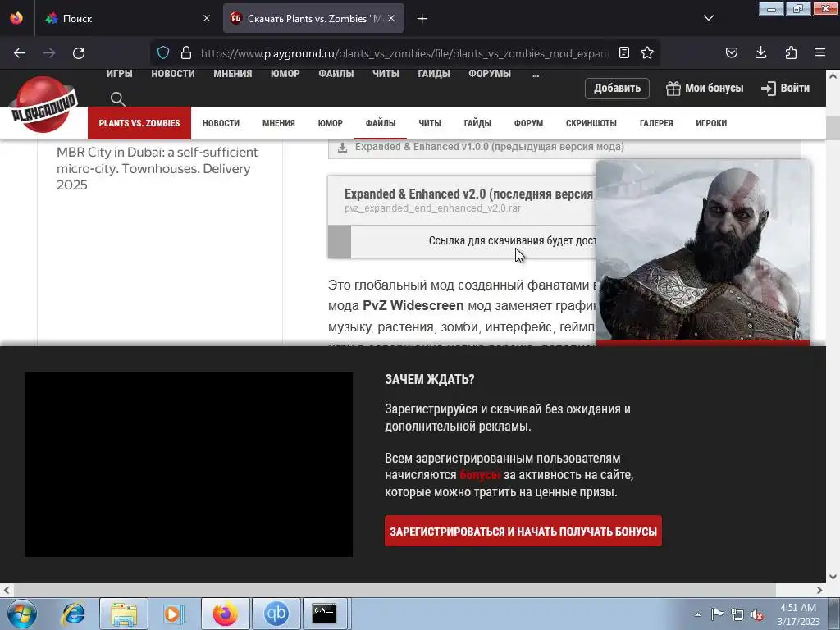Open ФОРУМ in the game submenu
The height and width of the screenshot is (630, 840).
pyautogui.click(x=529, y=123)
